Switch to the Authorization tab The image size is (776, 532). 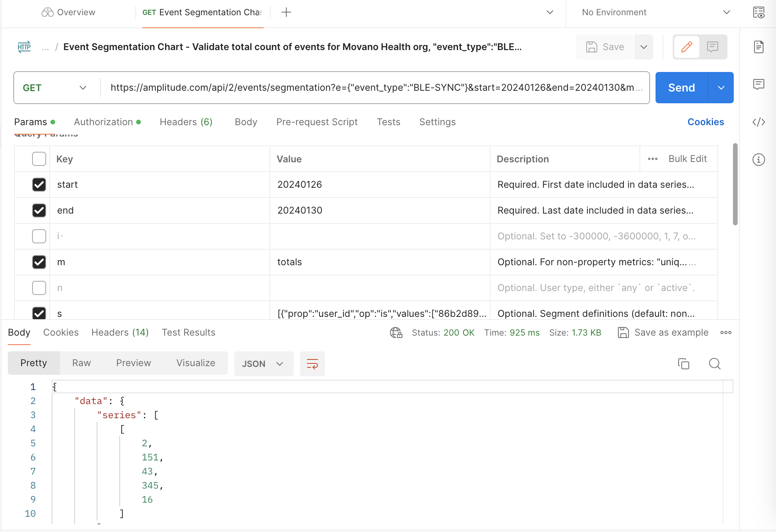103,122
